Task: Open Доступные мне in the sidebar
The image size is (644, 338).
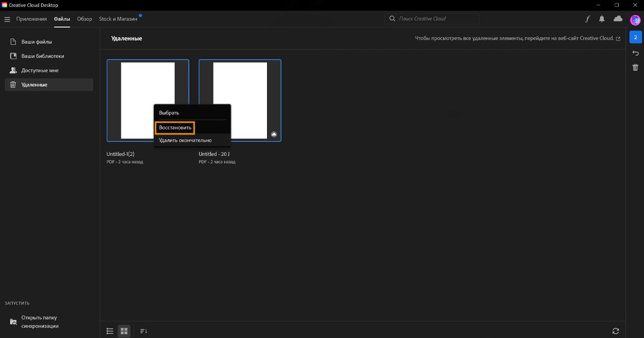Action: [x=49, y=71]
